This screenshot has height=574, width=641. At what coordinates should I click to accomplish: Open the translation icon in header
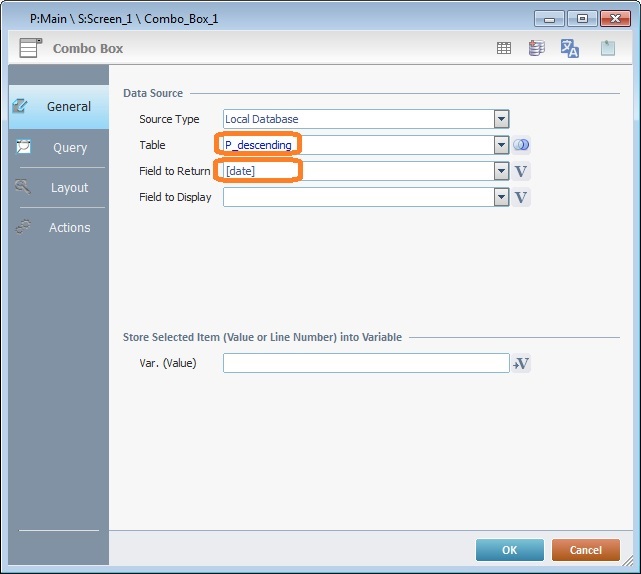(x=570, y=48)
